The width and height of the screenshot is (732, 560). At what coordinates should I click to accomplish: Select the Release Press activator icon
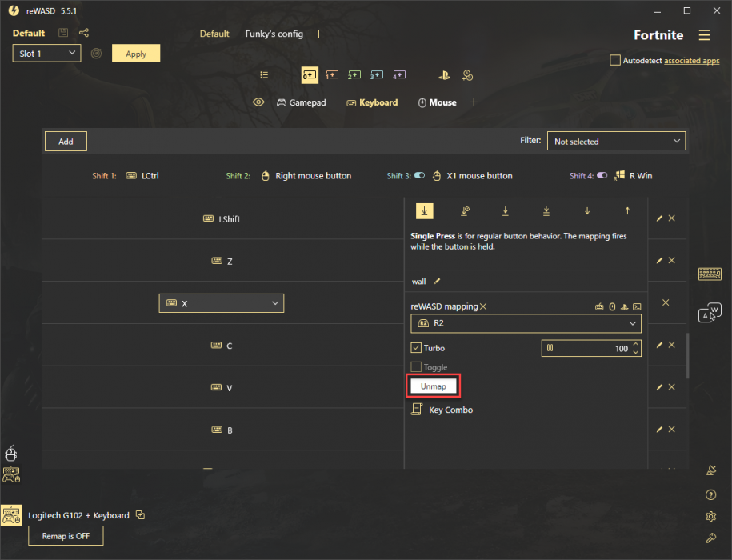click(x=627, y=211)
